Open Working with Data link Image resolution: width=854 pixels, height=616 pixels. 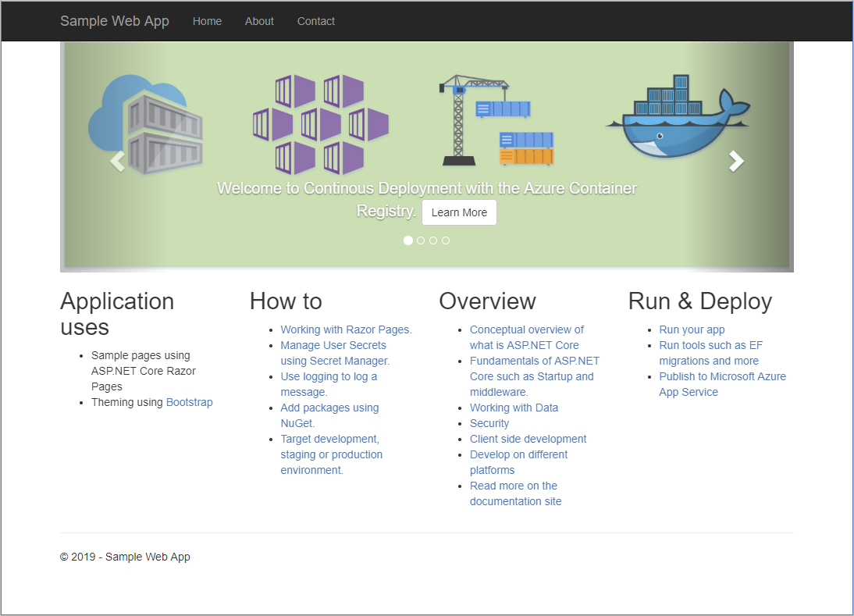click(514, 408)
